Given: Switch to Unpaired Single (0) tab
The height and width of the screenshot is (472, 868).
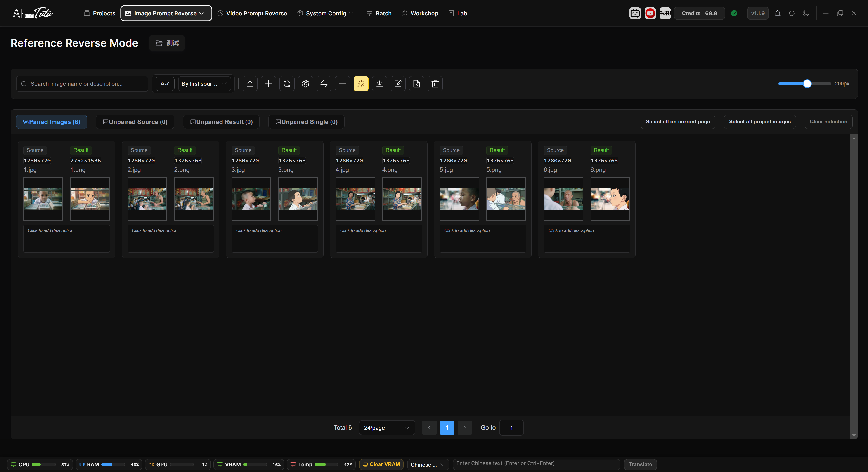Looking at the screenshot, I should point(306,122).
